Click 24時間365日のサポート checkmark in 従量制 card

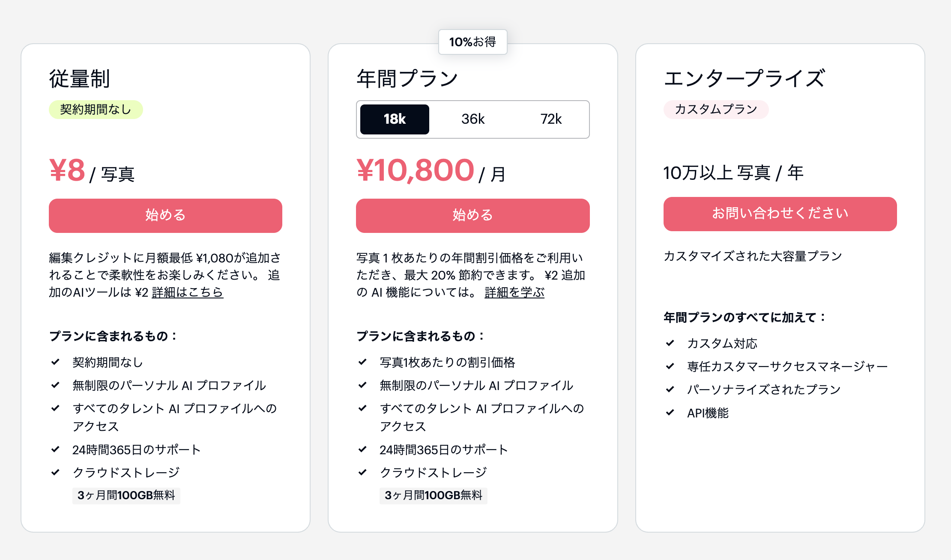coord(55,450)
